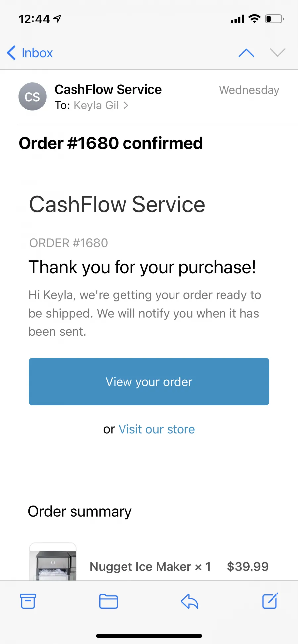Tap the archive box icon

click(28, 601)
